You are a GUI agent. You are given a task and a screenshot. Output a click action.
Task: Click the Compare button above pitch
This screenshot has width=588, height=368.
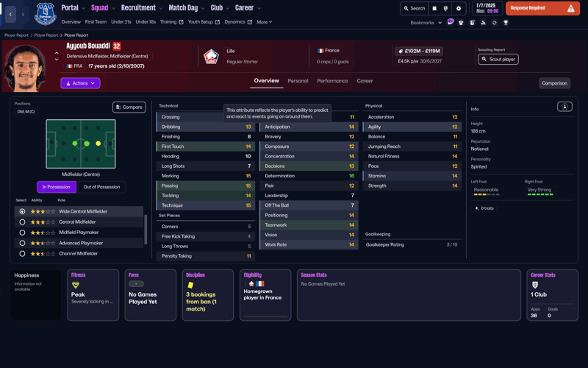pos(129,107)
